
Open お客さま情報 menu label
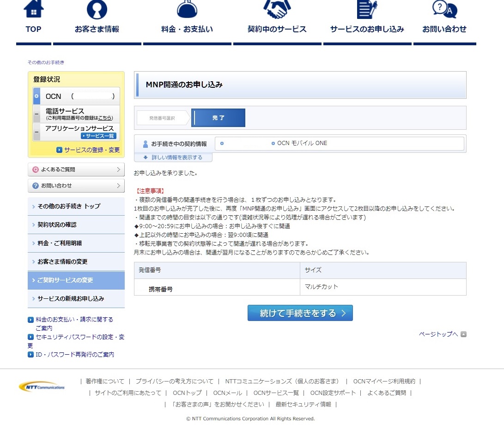97,29
